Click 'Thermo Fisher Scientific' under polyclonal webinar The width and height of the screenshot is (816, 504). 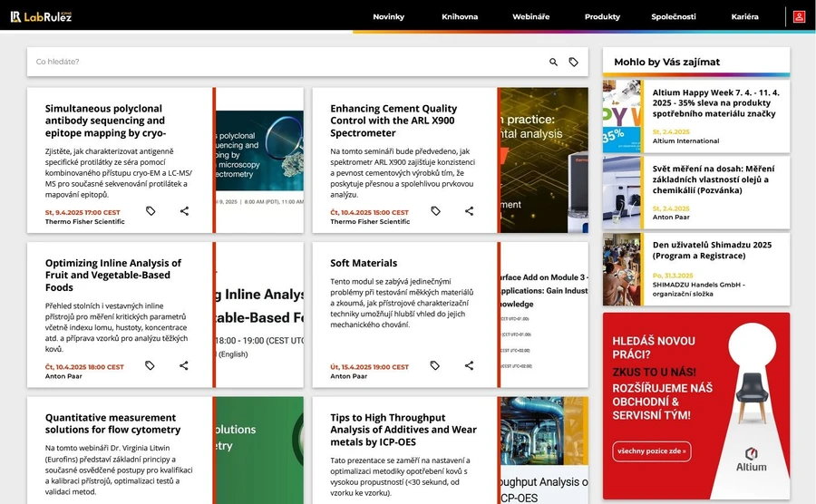pyautogui.click(x=85, y=221)
